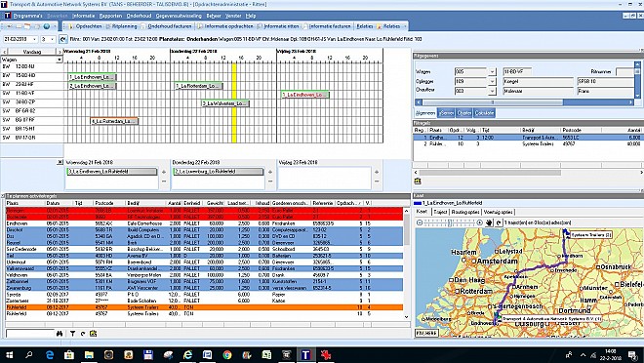644x363 pixels.
Task: Click Ritgegevens horizontal scrollbar
Action: click(525, 102)
